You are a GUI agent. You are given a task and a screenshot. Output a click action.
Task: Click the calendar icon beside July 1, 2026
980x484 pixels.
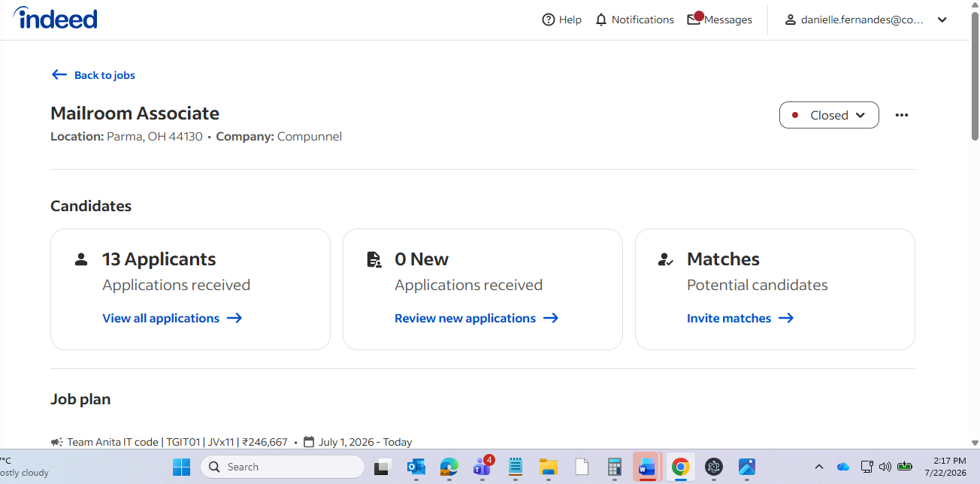click(308, 442)
